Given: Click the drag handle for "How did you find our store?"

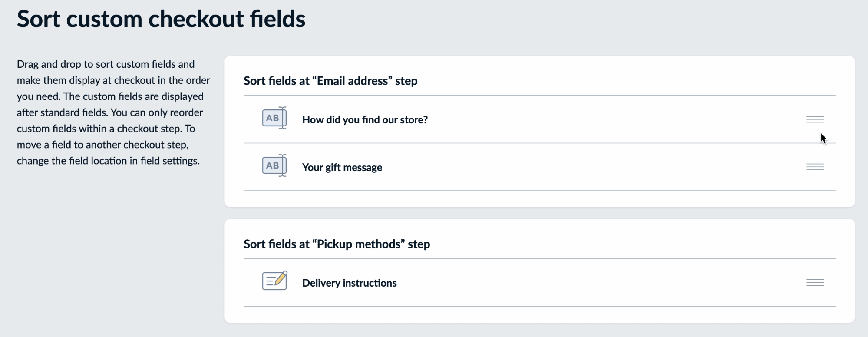Looking at the screenshot, I should pyautogui.click(x=815, y=119).
